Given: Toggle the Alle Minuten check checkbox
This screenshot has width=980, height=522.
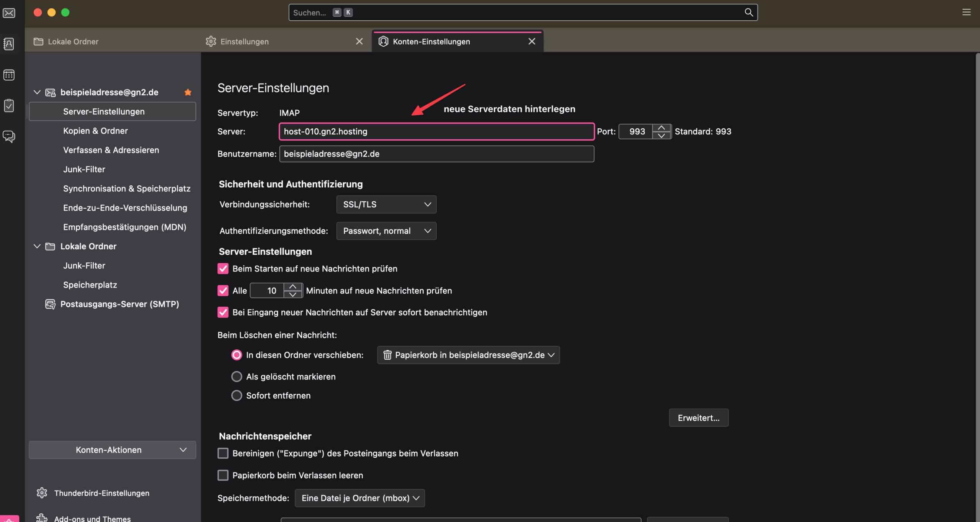Looking at the screenshot, I should click(223, 290).
